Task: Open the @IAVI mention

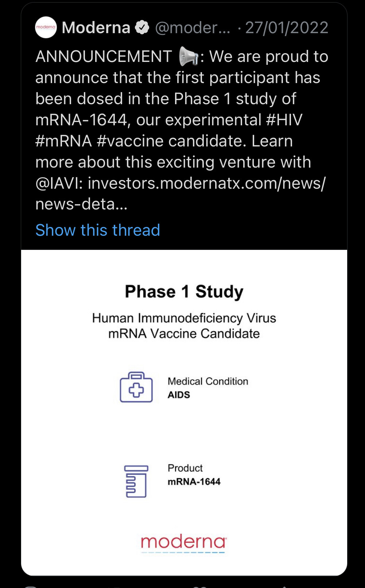Action: pos(59,183)
